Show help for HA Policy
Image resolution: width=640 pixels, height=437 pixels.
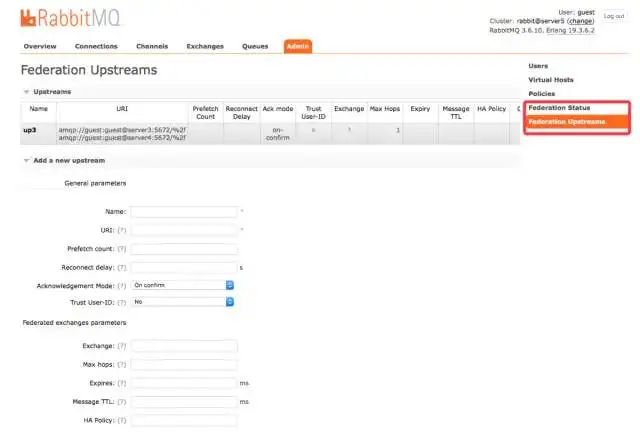122,421
